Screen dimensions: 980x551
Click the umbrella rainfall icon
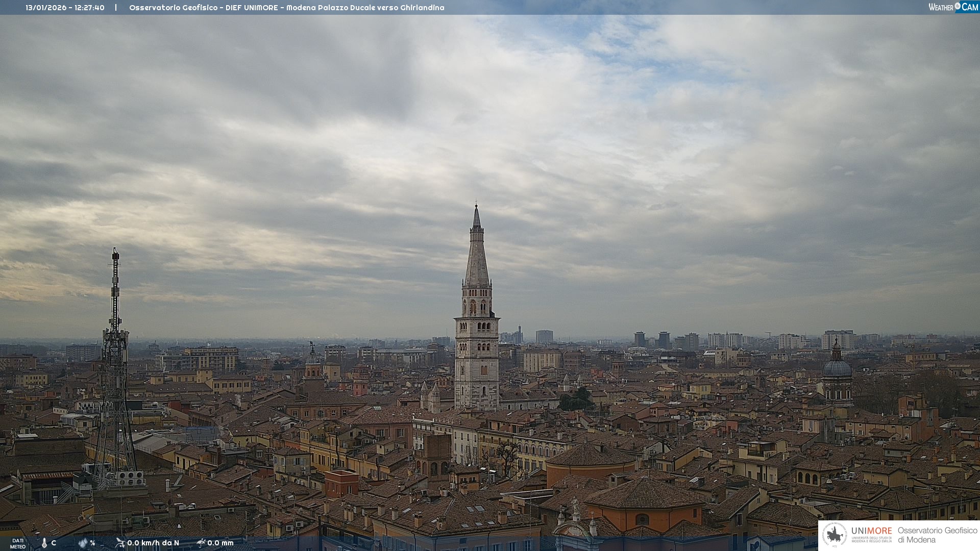[201, 543]
